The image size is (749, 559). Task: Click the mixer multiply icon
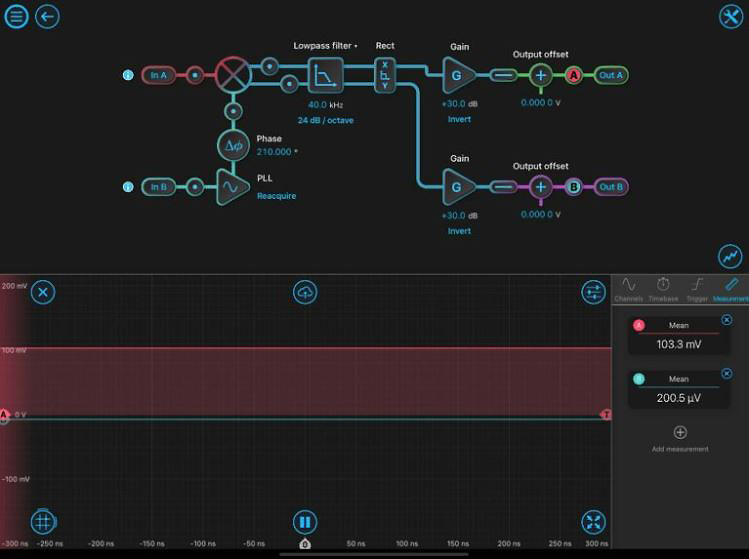[x=233, y=75]
